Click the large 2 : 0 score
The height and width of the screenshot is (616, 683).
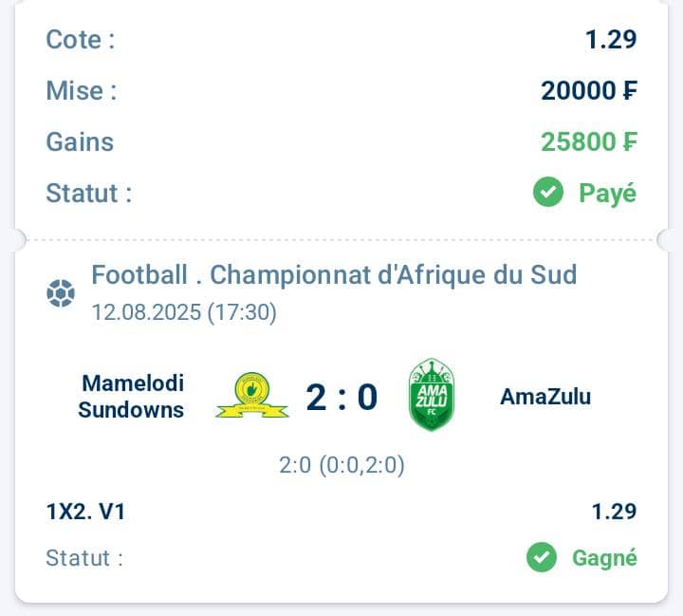(341, 397)
